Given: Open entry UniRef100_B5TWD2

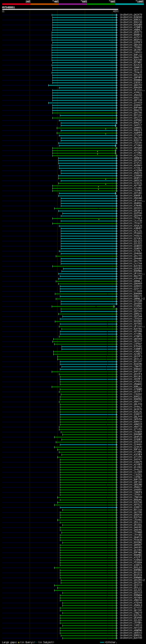Looking at the screenshot, I should click(131, 63).
